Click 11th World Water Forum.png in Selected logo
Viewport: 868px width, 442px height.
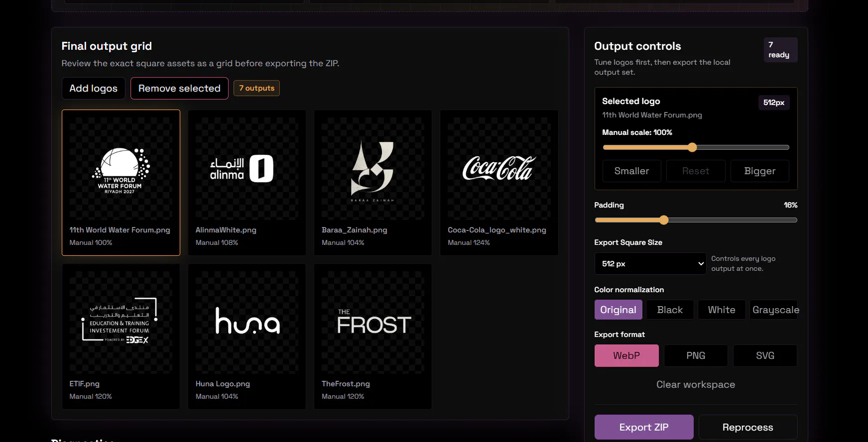click(x=652, y=115)
